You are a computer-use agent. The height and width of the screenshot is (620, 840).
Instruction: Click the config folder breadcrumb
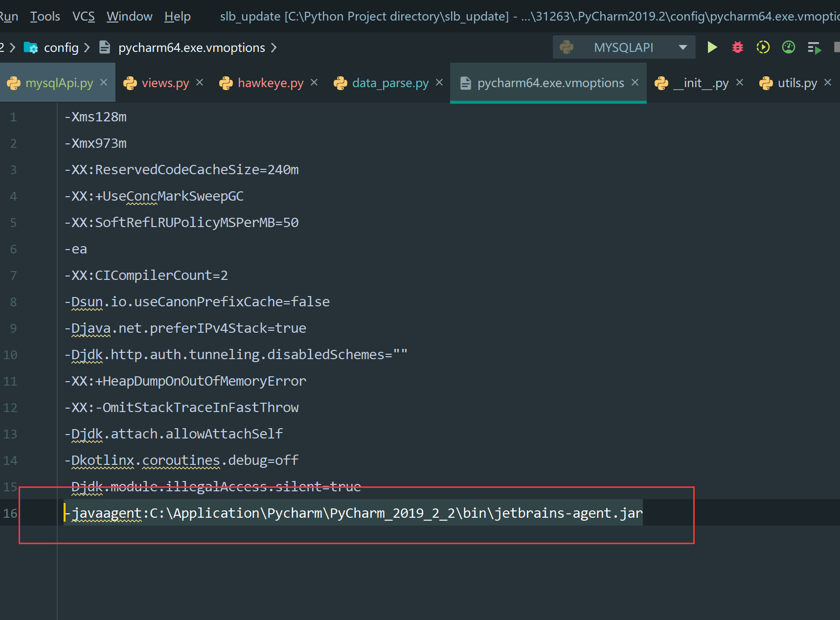click(x=61, y=47)
